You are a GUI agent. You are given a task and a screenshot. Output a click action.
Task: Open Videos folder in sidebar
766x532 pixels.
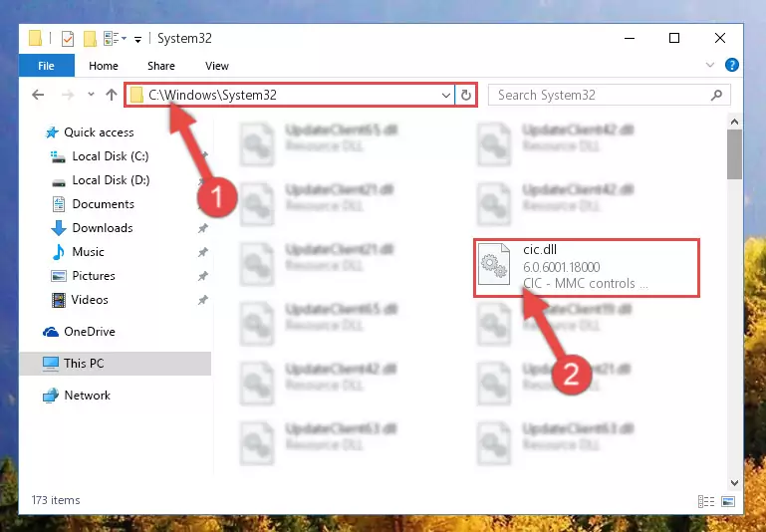(90, 300)
